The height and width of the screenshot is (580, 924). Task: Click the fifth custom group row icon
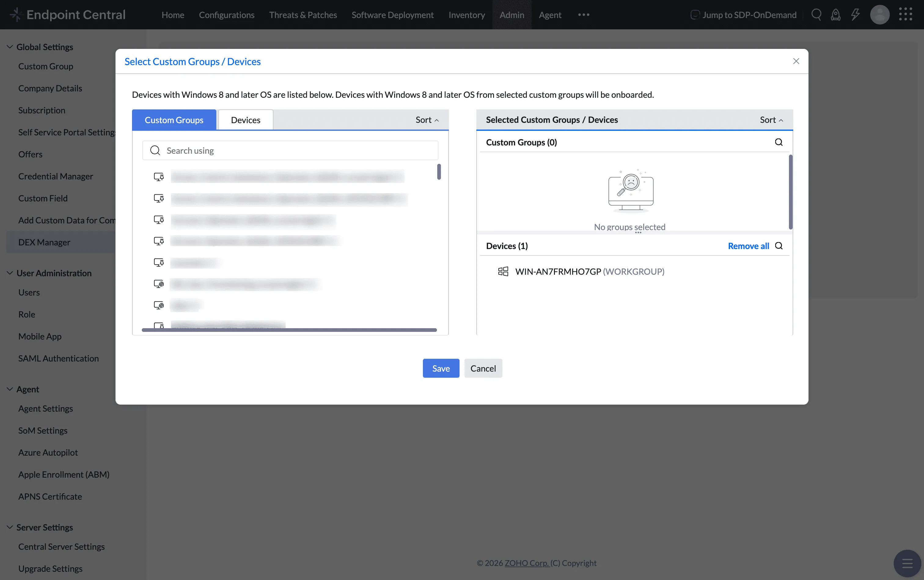pyautogui.click(x=159, y=262)
